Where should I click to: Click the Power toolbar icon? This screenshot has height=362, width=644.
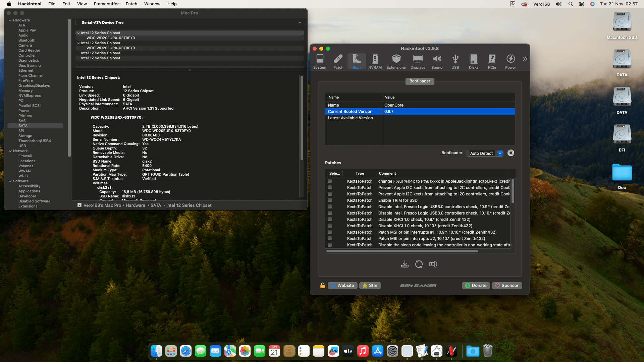tap(510, 61)
